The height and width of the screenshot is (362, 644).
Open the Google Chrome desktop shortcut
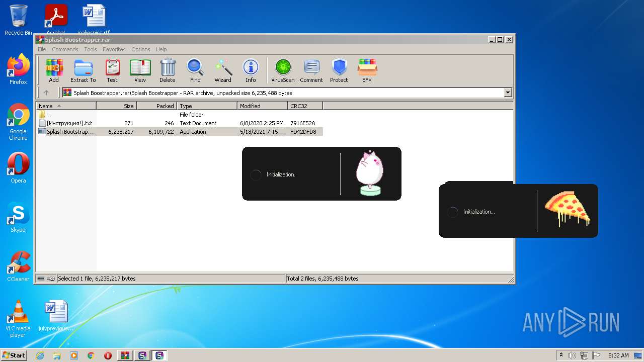[18, 122]
